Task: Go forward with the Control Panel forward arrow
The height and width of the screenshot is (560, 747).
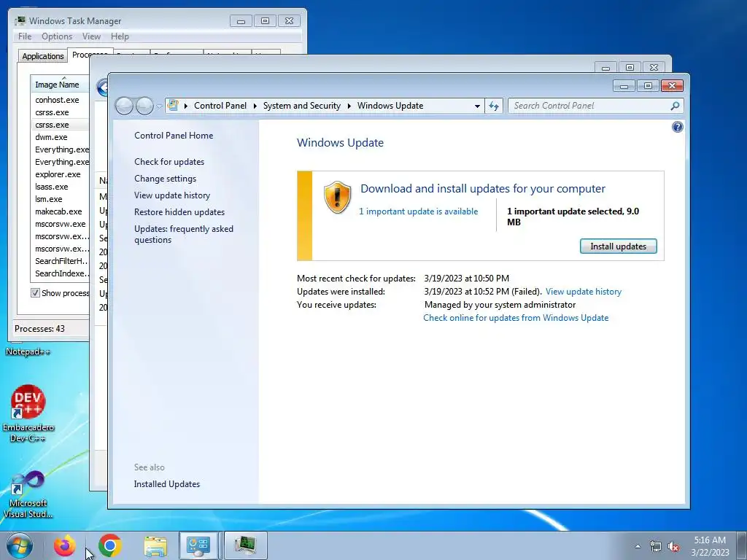Action: (x=144, y=106)
